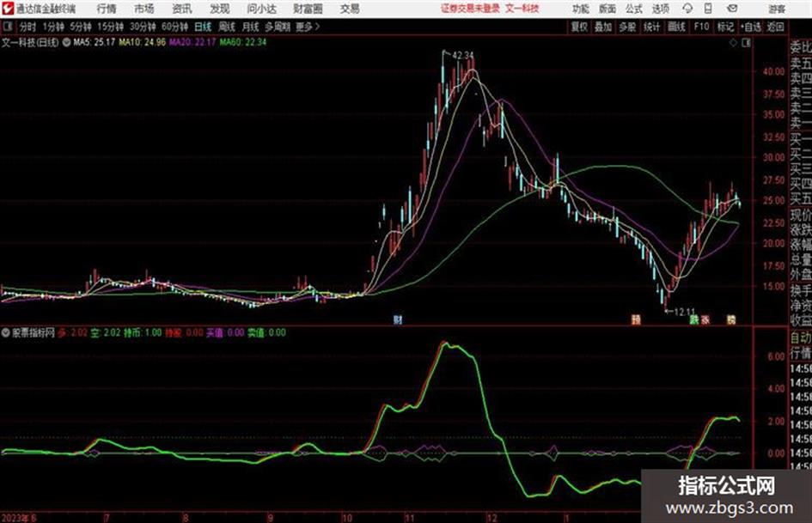This screenshot has height=523, width=812.
Task: Click the F10 company info button
Action: 701,27
